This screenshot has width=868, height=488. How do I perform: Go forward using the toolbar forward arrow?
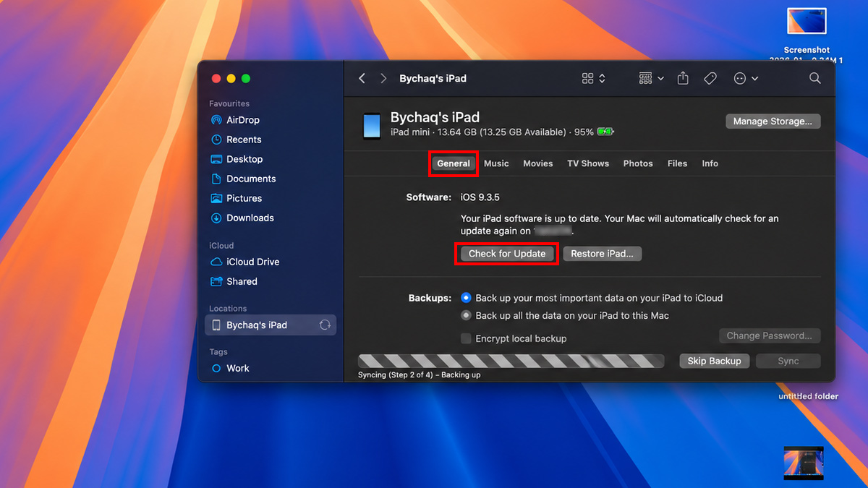tap(383, 78)
